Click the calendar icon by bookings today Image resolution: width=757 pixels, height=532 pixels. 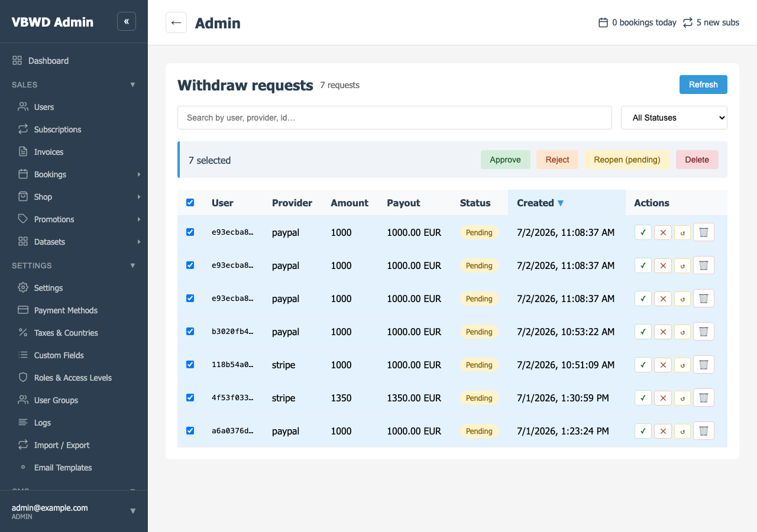click(x=603, y=22)
